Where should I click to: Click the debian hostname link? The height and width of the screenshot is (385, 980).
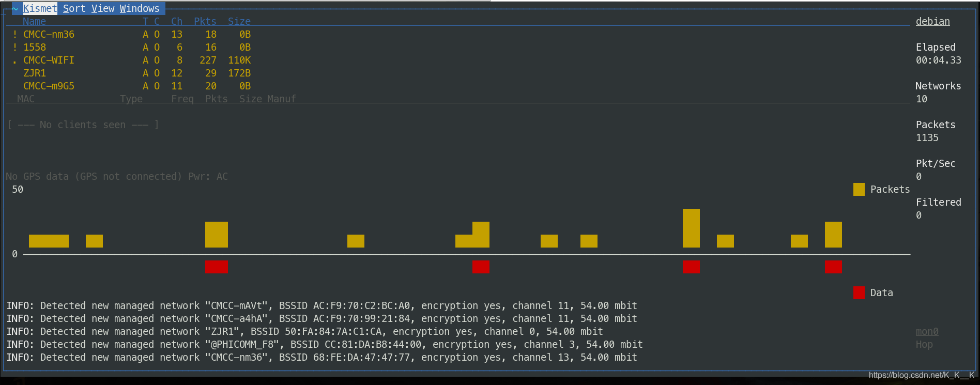(x=933, y=21)
